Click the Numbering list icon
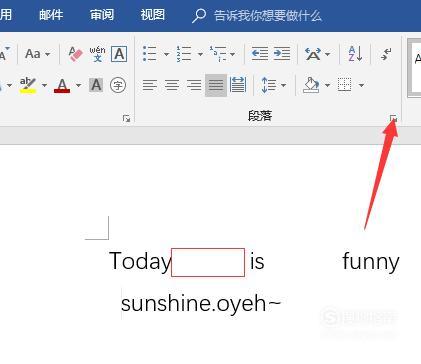The height and width of the screenshot is (364, 421). (x=184, y=54)
